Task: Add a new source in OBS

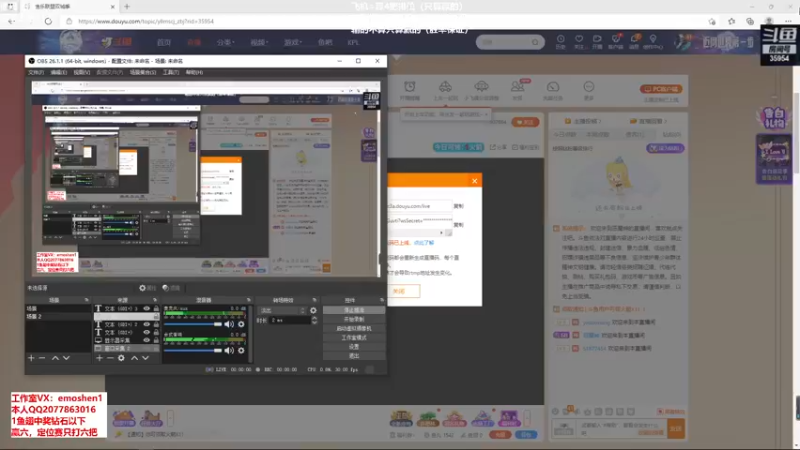Action: coord(99,358)
